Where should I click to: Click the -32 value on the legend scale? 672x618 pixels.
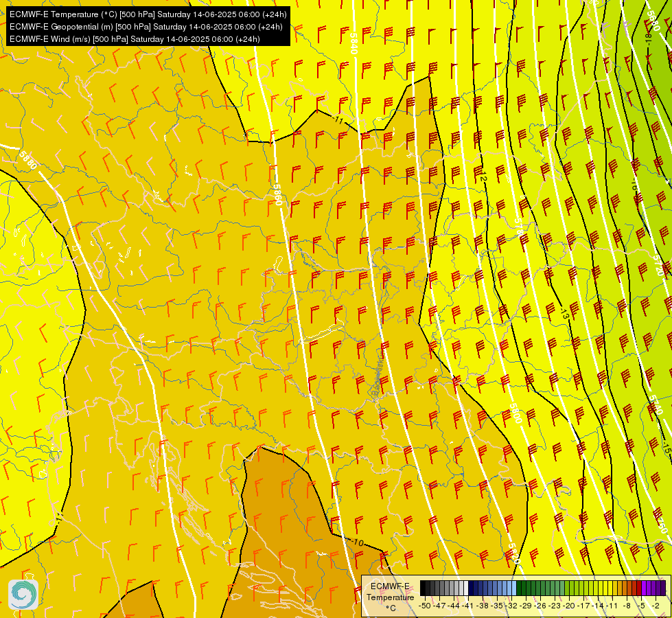pos(511,606)
